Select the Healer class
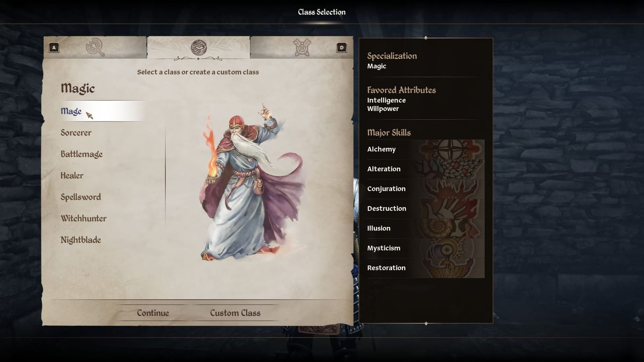The height and width of the screenshot is (362, 644). click(72, 176)
